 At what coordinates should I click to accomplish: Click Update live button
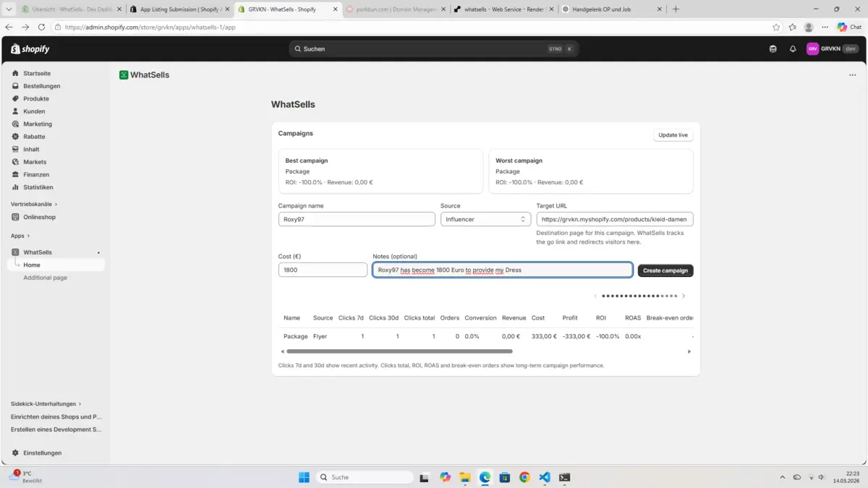[673, 135]
